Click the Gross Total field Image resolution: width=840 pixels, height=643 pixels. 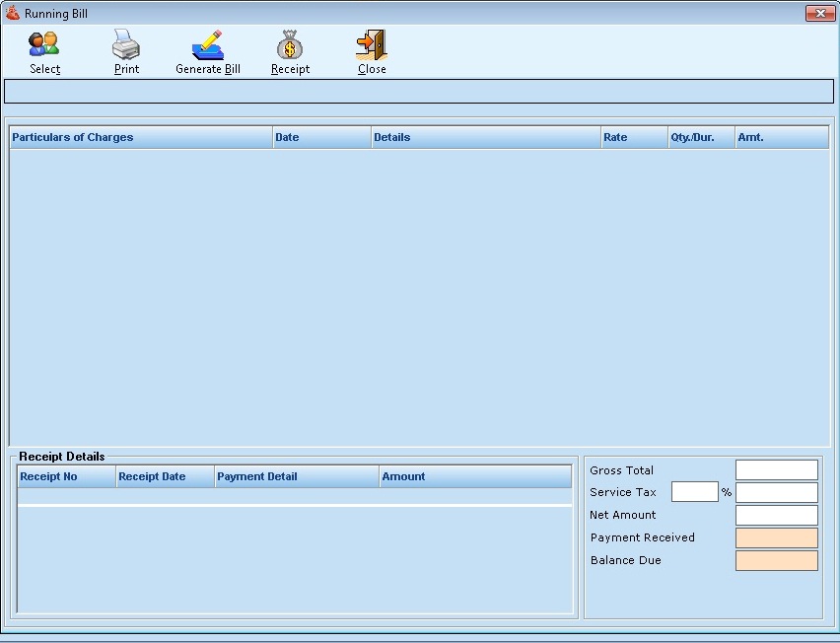777,469
